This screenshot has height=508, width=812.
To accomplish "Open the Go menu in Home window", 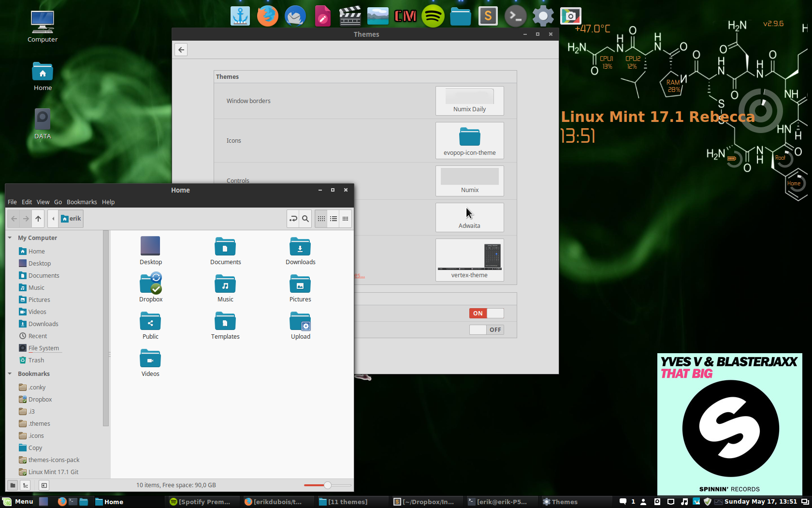I will [58, 202].
